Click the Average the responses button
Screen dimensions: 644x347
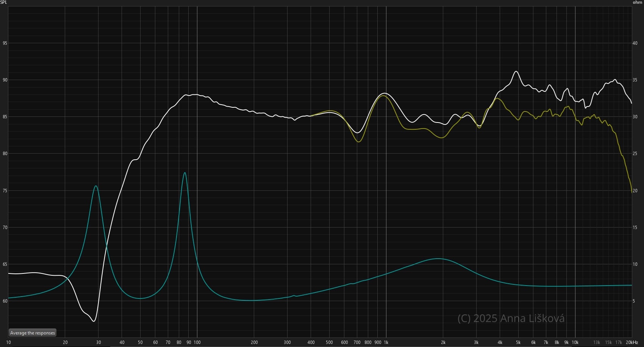(33, 333)
